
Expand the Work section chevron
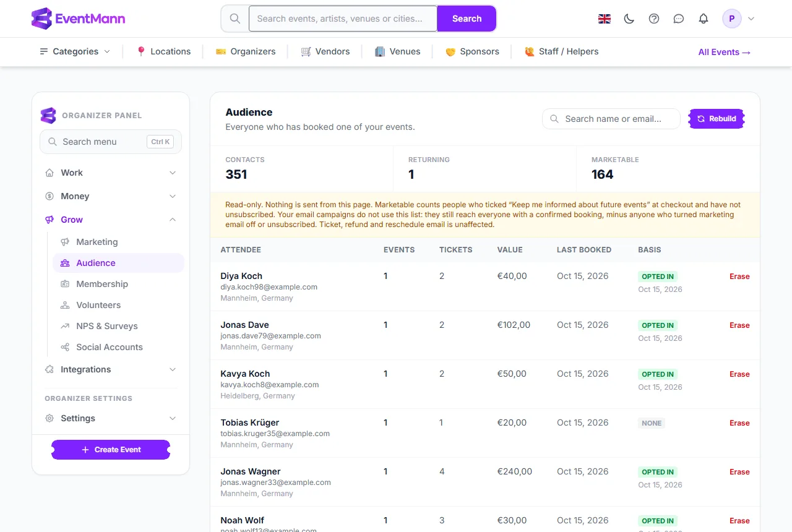(x=173, y=173)
